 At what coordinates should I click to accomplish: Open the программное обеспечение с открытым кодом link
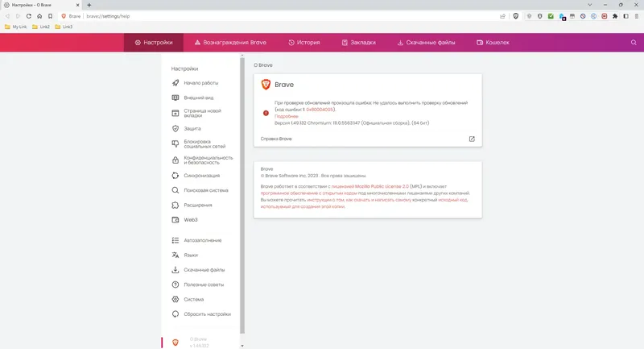click(x=308, y=193)
